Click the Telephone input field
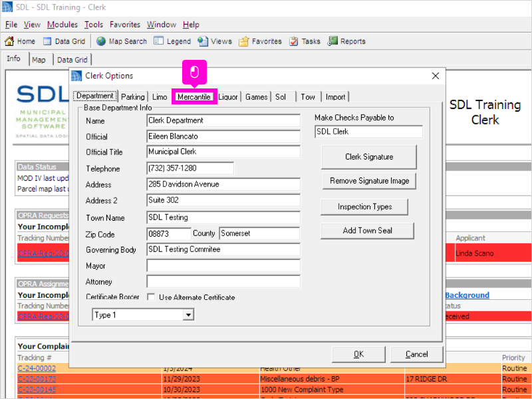This screenshot has height=399, width=532. point(190,168)
